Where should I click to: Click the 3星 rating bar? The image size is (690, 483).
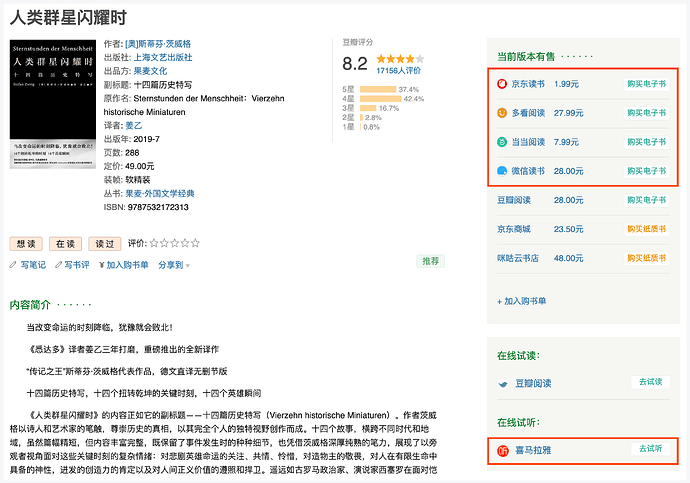pos(368,108)
